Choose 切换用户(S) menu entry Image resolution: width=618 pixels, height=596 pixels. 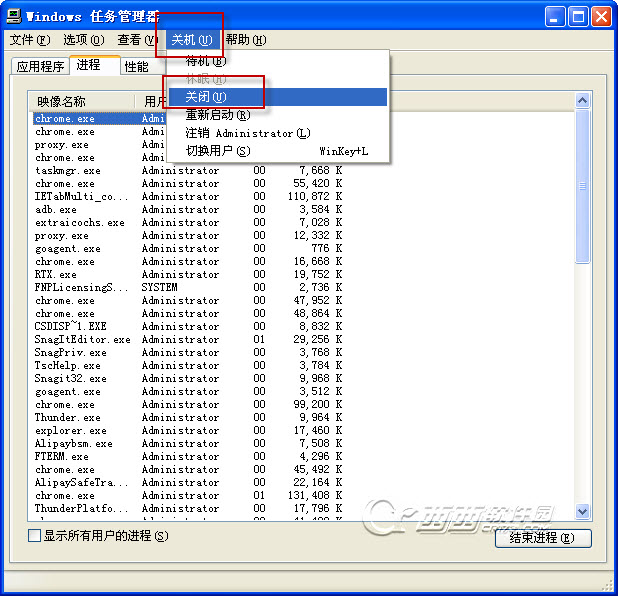[x=277, y=151]
